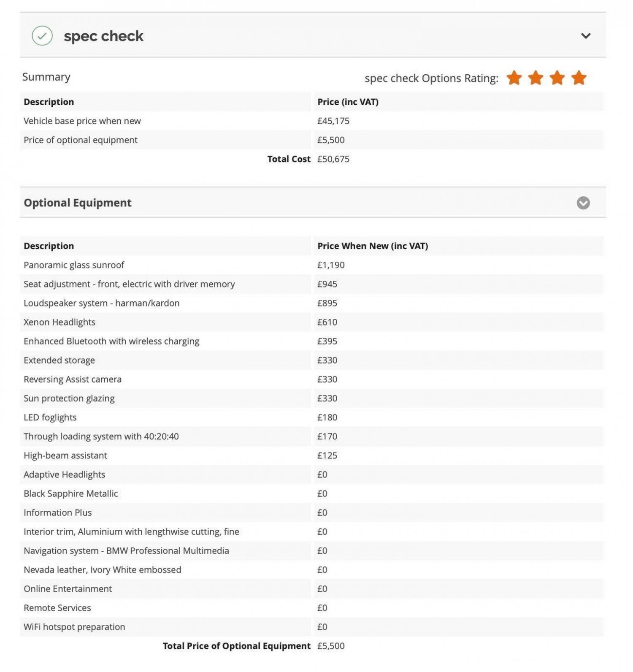This screenshot has height=672, width=633.
Task: Click the Vehicle base price when new row
Action: (82, 121)
